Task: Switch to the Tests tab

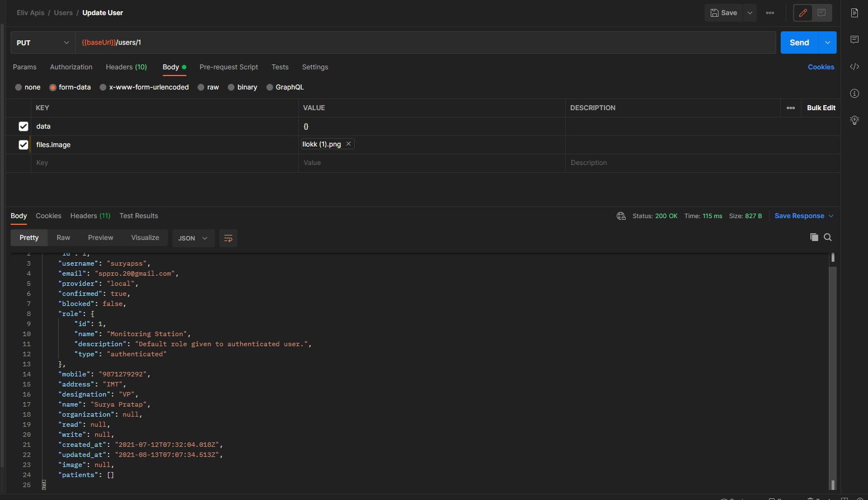Action: click(x=280, y=67)
